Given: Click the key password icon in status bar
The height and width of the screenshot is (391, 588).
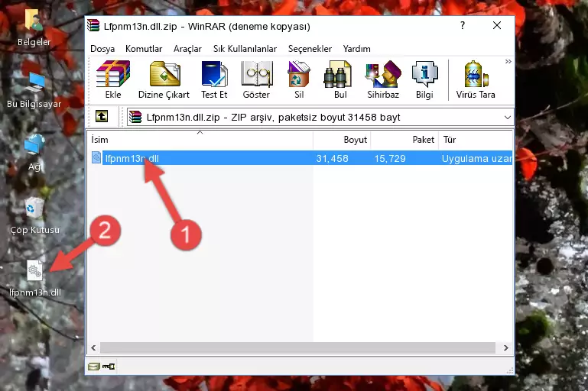Looking at the screenshot, I should 109,367.
